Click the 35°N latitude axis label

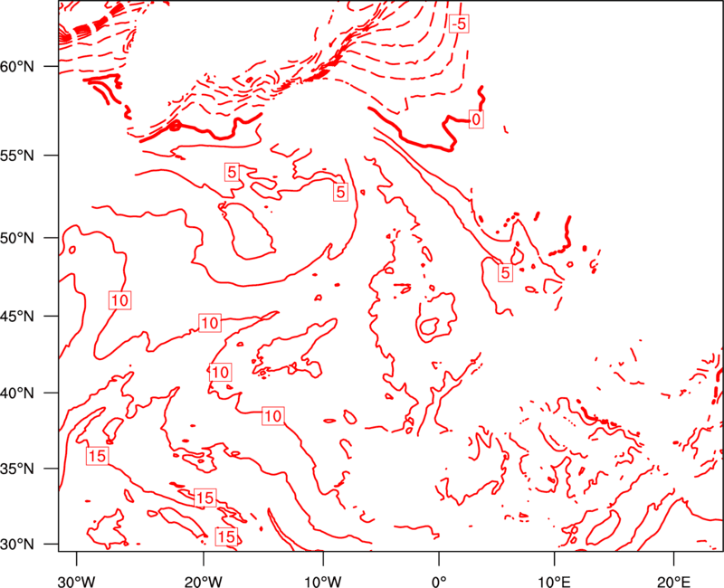click(x=17, y=469)
